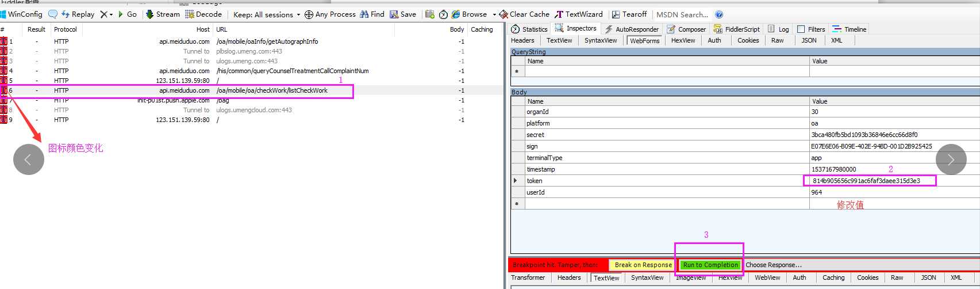
Task: Select the Inspectors tab
Action: pos(576,28)
